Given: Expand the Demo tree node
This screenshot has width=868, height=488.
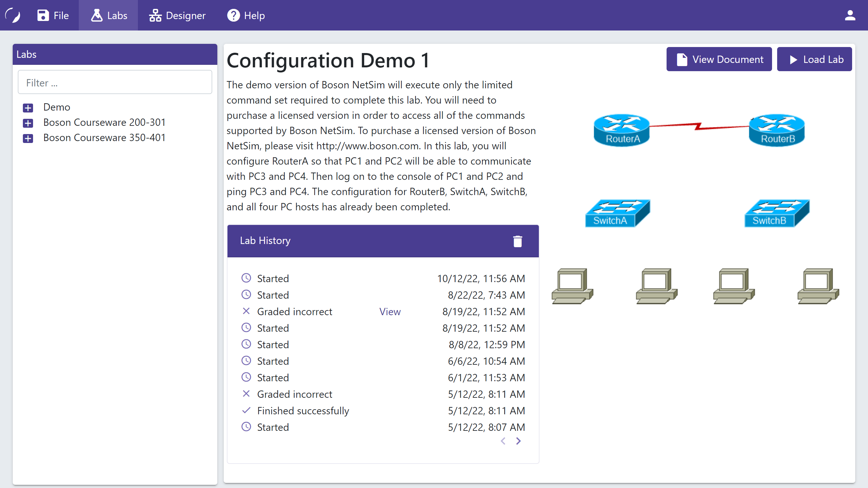Looking at the screenshot, I should click(x=28, y=108).
